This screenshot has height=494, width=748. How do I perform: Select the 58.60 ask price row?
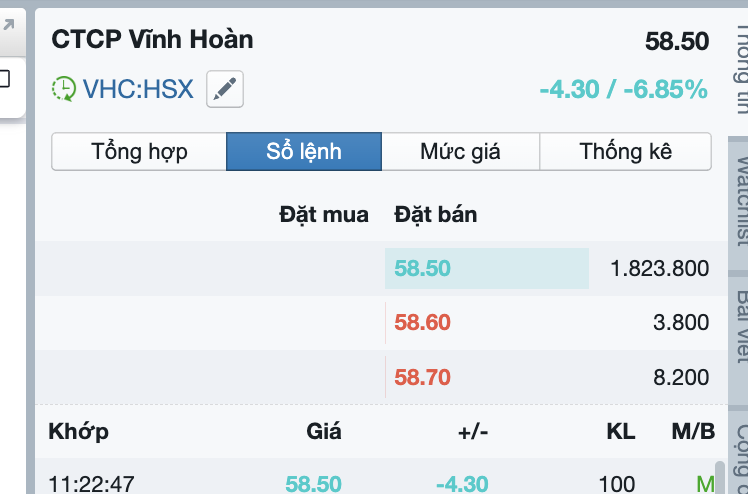(x=423, y=323)
